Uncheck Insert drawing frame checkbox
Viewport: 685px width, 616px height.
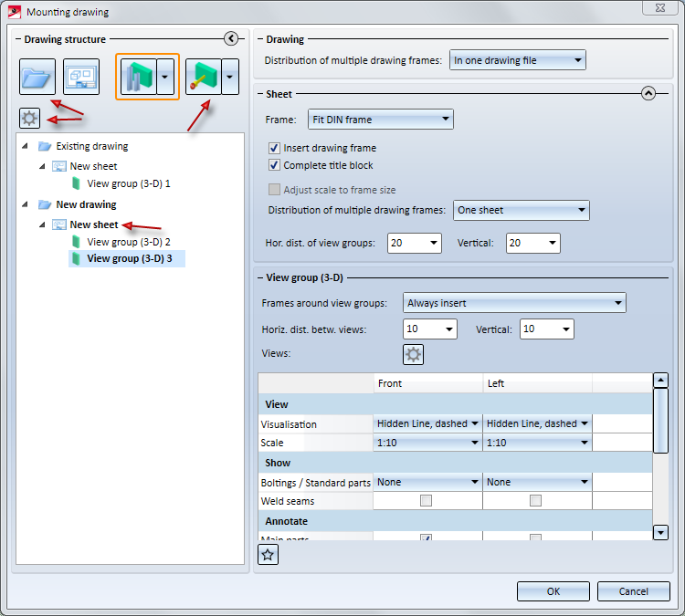(274, 148)
